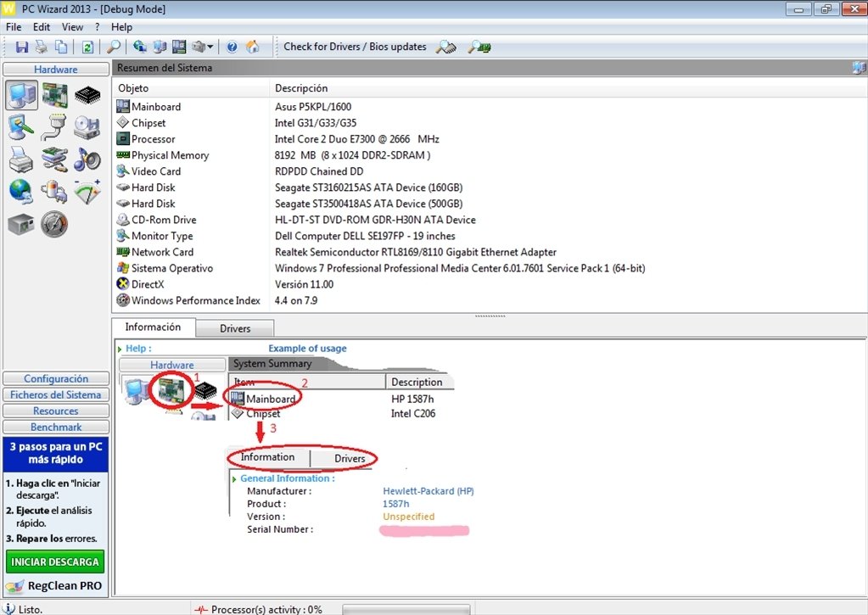
Task: Click the driver update handshake magnifier icon
Action: click(x=446, y=47)
